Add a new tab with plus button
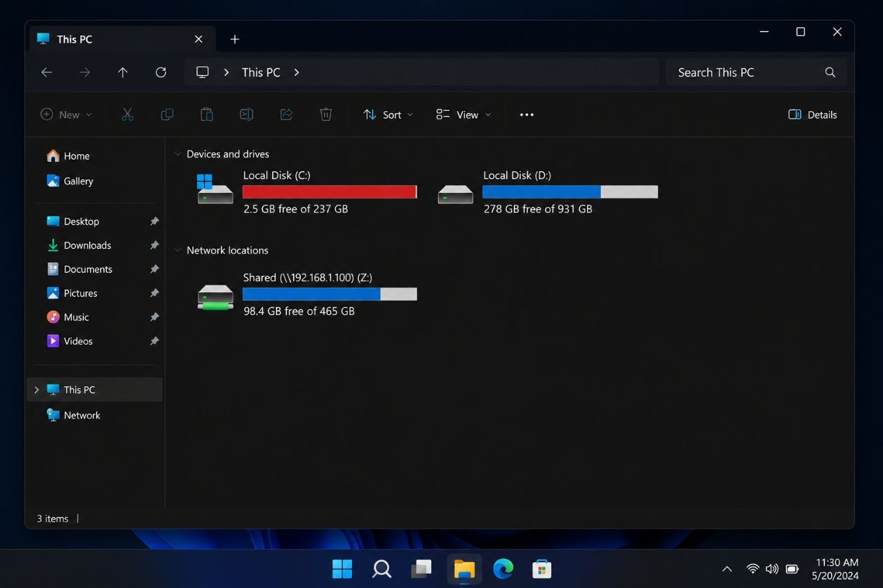 tap(235, 39)
